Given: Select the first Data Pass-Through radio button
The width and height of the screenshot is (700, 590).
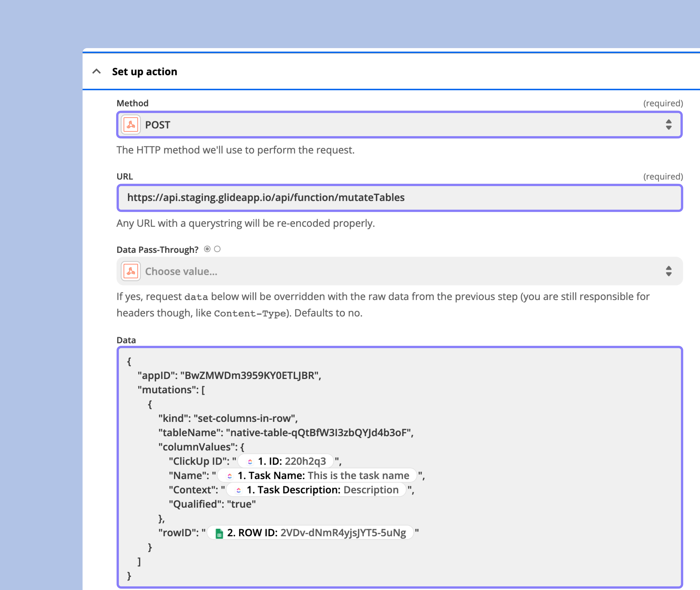Looking at the screenshot, I should click(207, 249).
